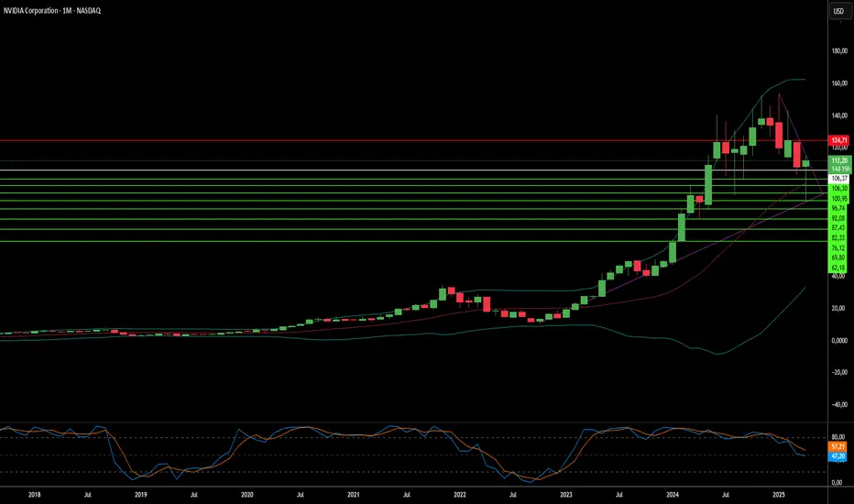This screenshot has height=504, width=854.
Task: Click the 2019 label on the time axis
Action: tap(140, 495)
